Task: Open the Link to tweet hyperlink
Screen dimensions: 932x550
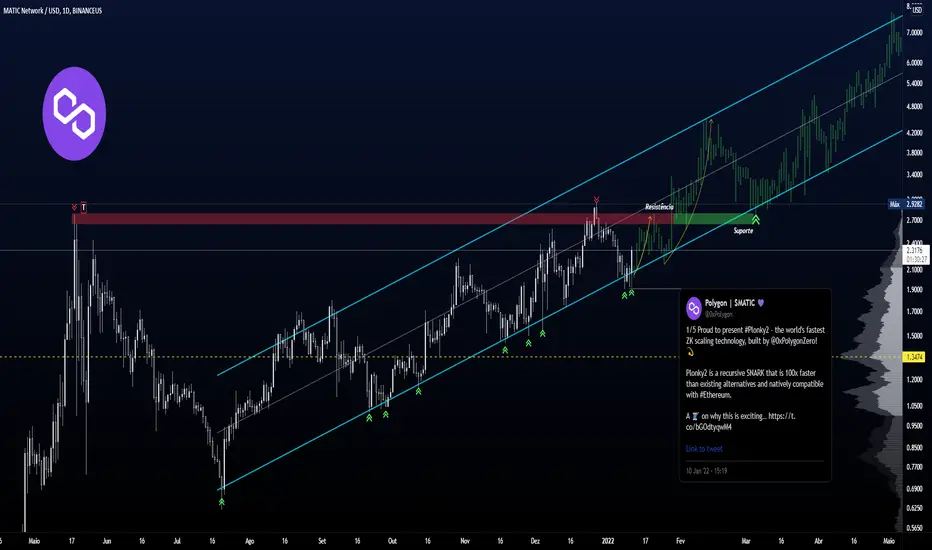Action: [x=704, y=449]
